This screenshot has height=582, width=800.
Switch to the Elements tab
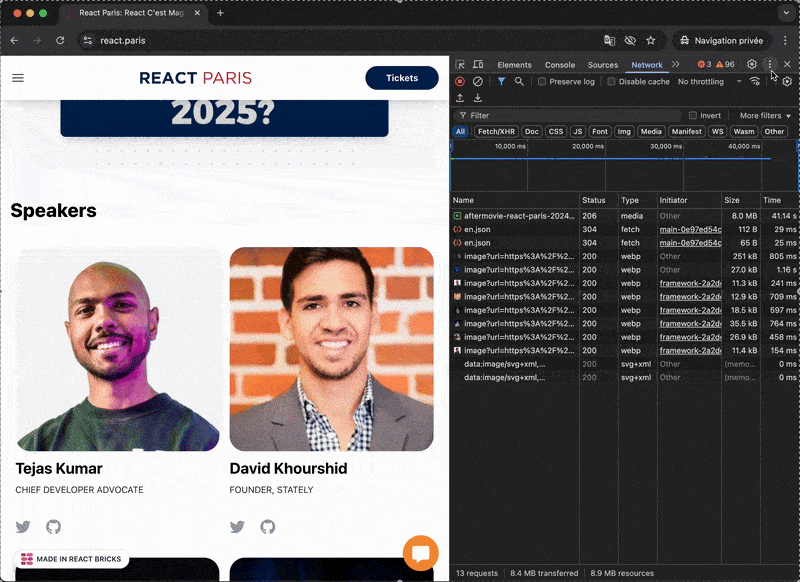(514, 65)
